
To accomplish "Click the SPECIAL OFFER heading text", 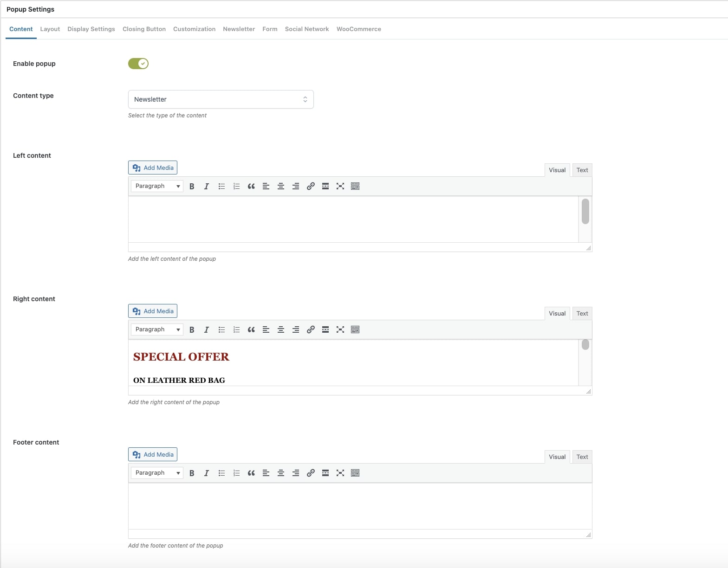I will coord(181,357).
